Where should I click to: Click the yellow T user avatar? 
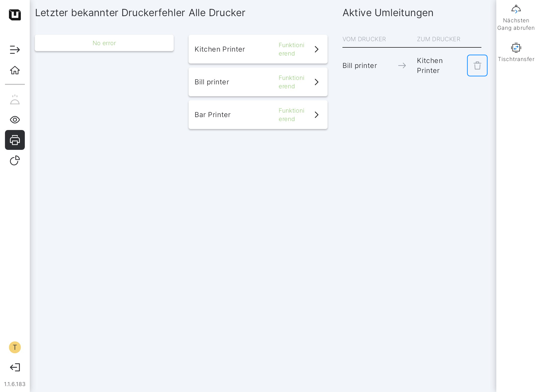[15, 347]
